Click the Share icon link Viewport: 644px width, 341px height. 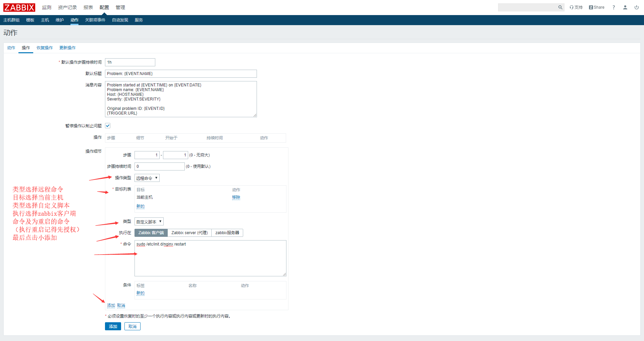coord(596,7)
